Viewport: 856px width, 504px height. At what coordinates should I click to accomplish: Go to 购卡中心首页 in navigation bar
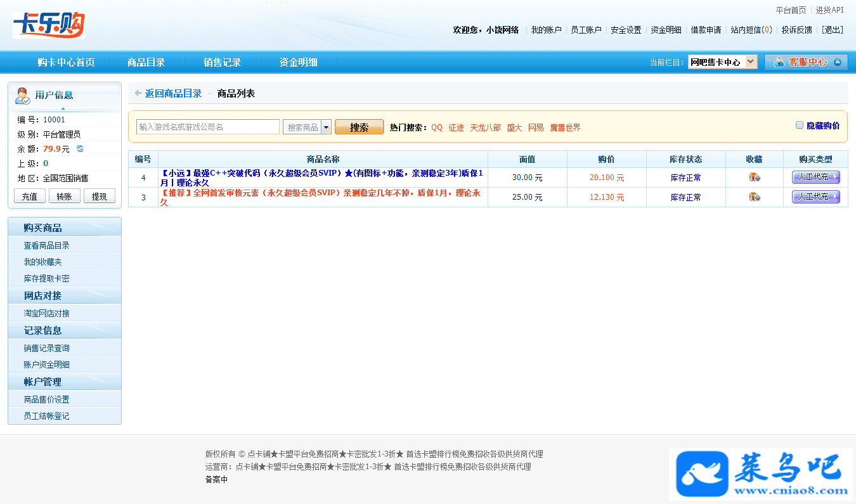(x=66, y=62)
